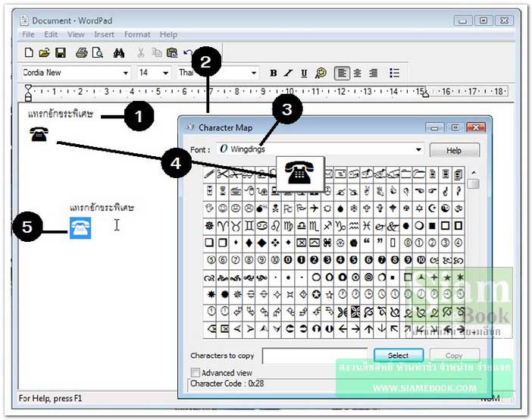Select the Star of David symbol
The image size is (532, 420).
[419, 208]
